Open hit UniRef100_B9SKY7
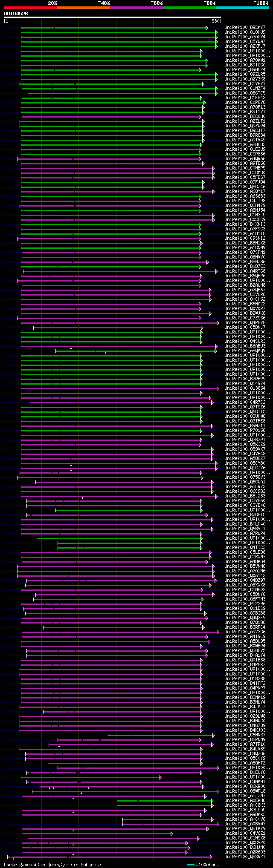Viewport: 273px width, 868px height. [245, 27]
